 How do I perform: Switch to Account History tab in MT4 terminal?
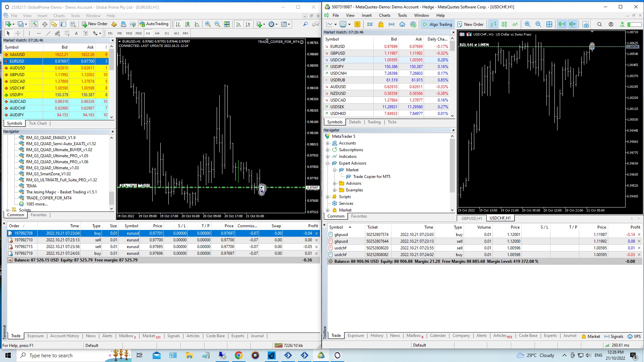[65, 336]
